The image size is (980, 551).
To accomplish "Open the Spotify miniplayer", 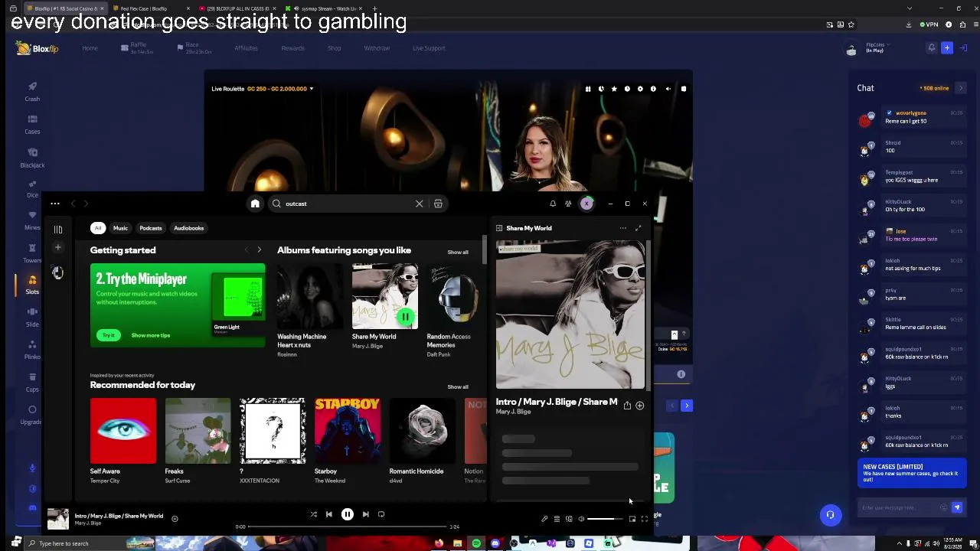I will (x=632, y=519).
